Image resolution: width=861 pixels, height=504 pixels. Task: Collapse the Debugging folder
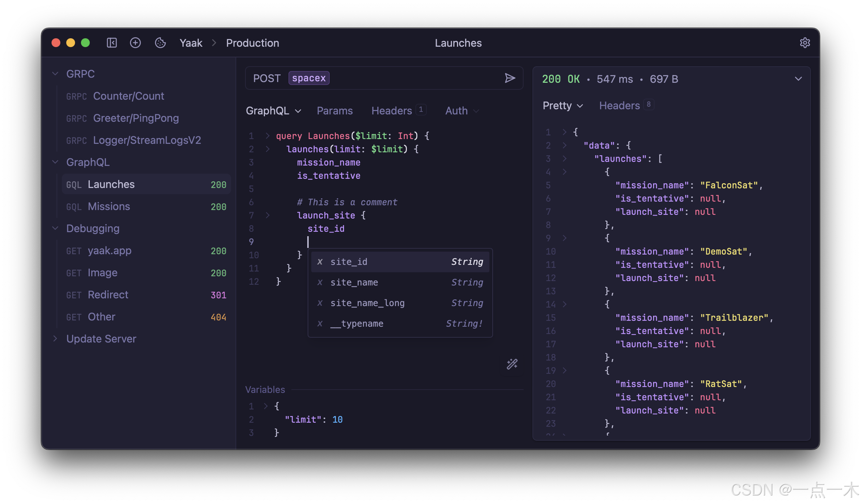(56, 228)
